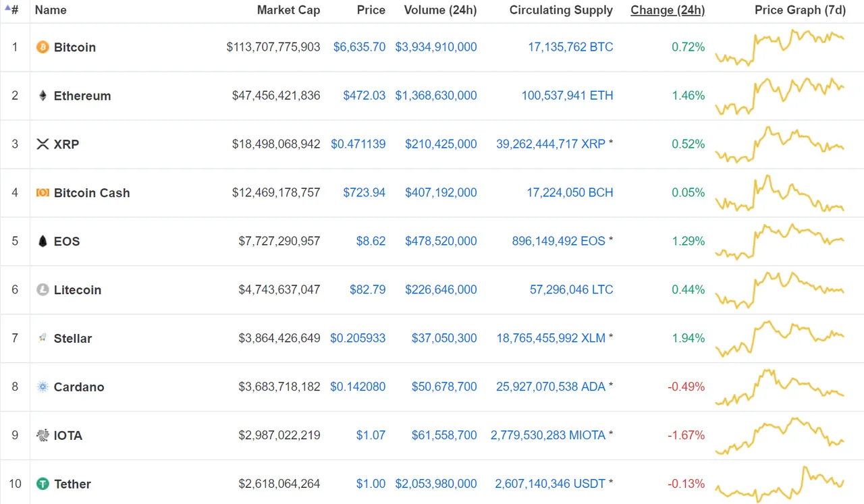
Task: Click Stellar price $0.205933
Action: pyautogui.click(x=358, y=339)
